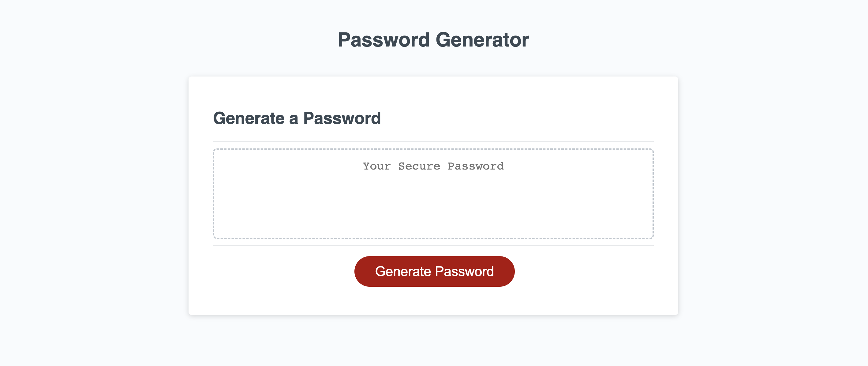Click the Your Secure Password placeholder text
Image resolution: width=868 pixels, height=366 pixels.
[433, 166]
